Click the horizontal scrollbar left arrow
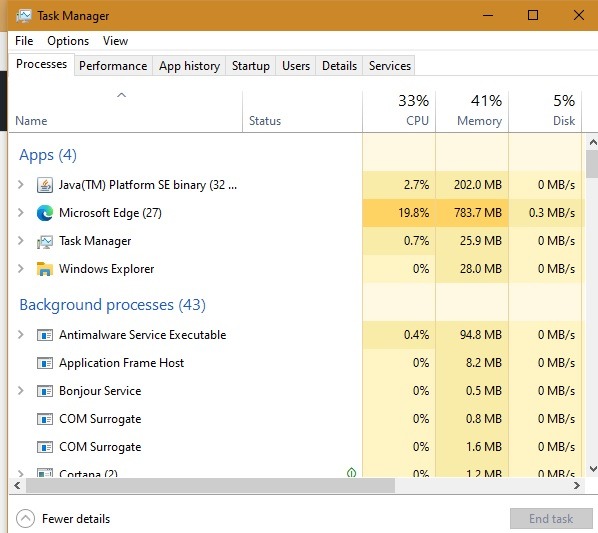The image size is (598, 533). pos(17,485)
